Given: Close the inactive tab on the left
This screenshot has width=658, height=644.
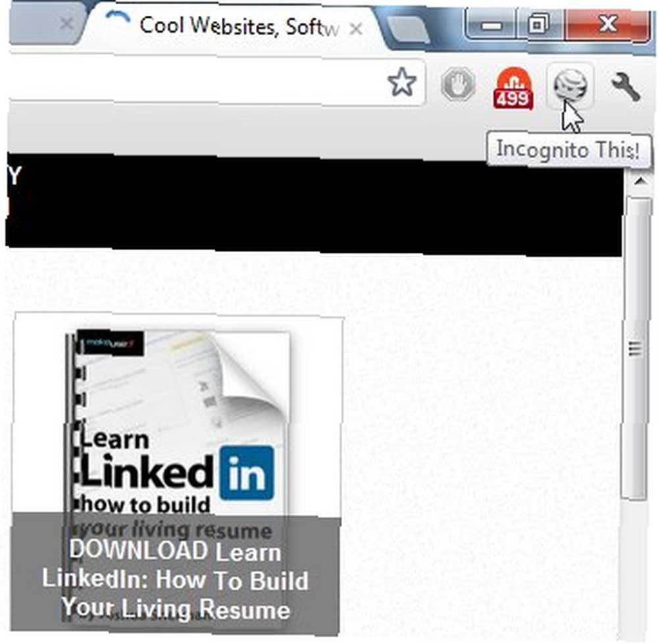Looking at the screenshot, I should 66,24.
